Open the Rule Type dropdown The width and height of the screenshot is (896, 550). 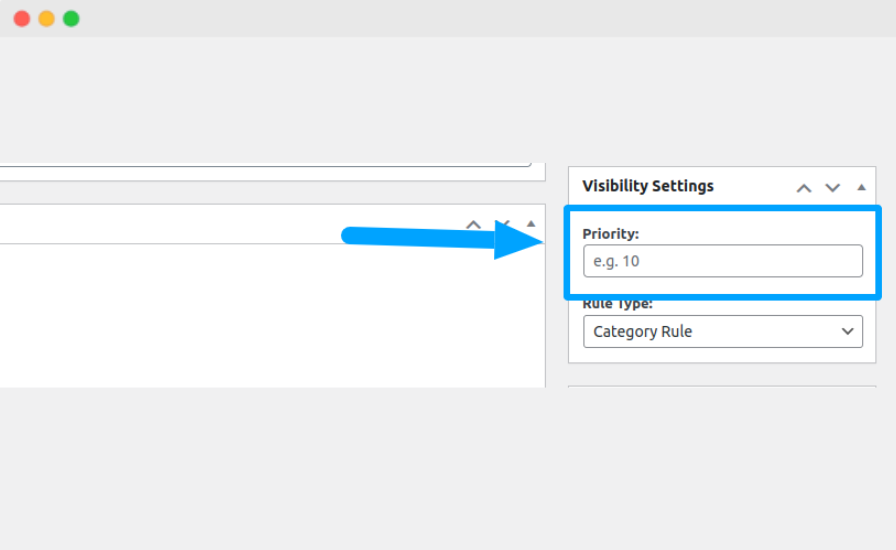click(722, 331)
